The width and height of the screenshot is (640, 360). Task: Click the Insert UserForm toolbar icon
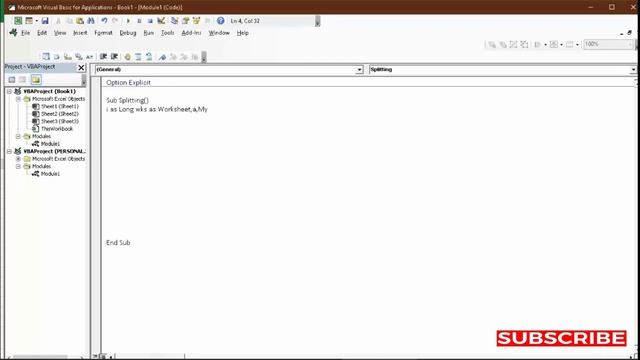click(29, 20)
